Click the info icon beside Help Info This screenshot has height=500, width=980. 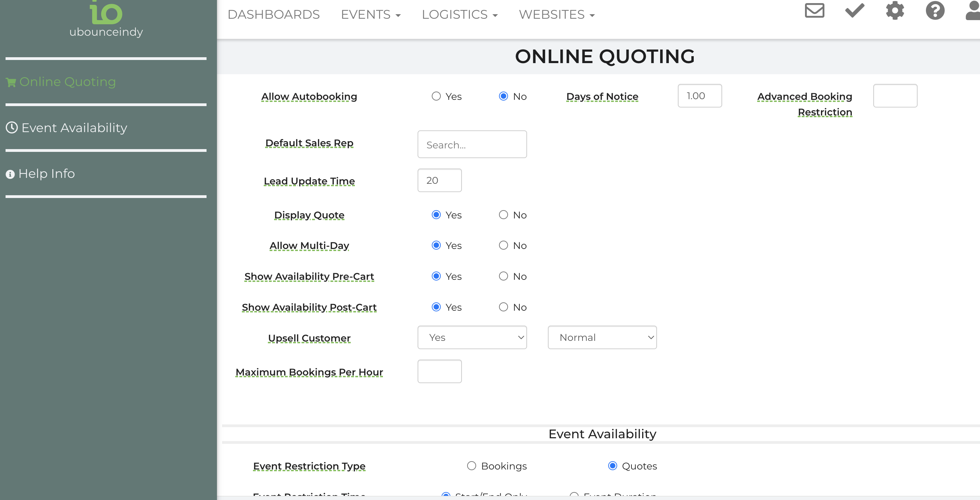pos(10,174)
